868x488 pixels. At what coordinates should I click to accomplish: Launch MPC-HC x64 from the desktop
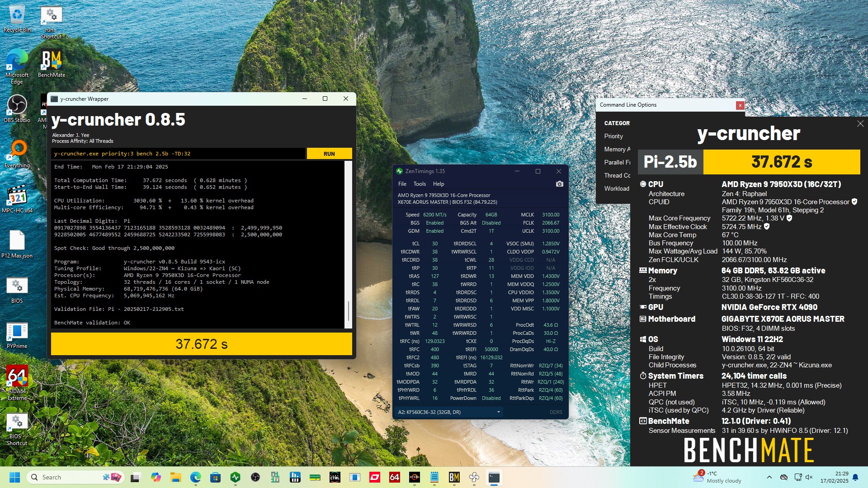pyautogui.click(x=17, y=199)
